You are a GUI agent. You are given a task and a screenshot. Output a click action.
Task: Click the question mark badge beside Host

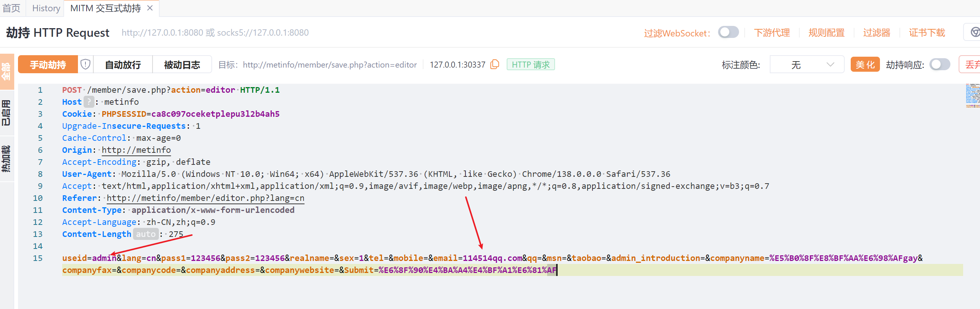tap(89, 102)
